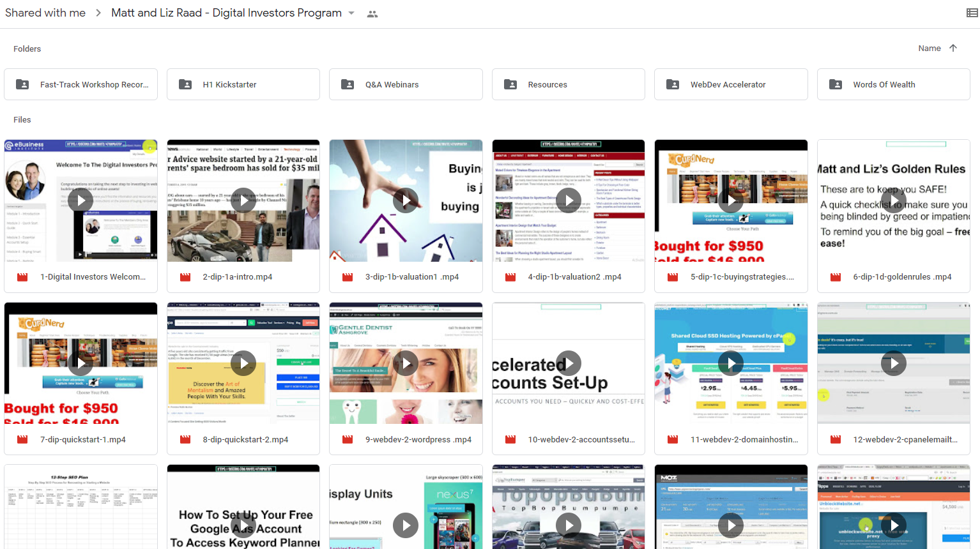
Task: Play the 12-webdev-2-cpanelemail video
Action: click(x=894, y=363)
